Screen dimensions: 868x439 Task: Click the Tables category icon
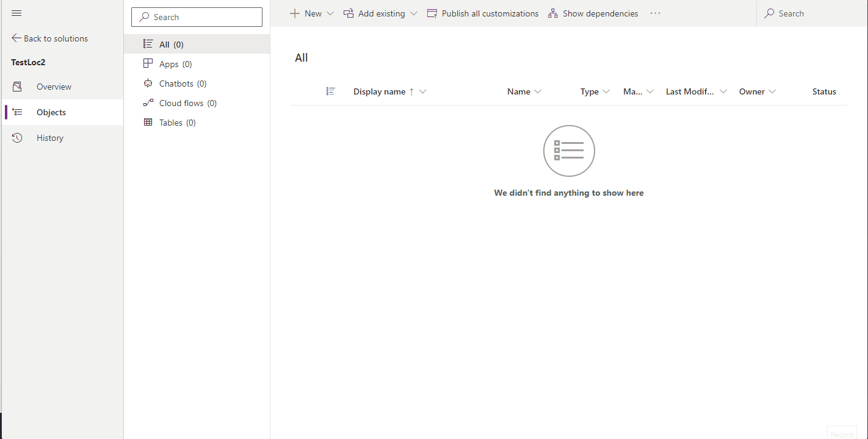tap(147, 122)
